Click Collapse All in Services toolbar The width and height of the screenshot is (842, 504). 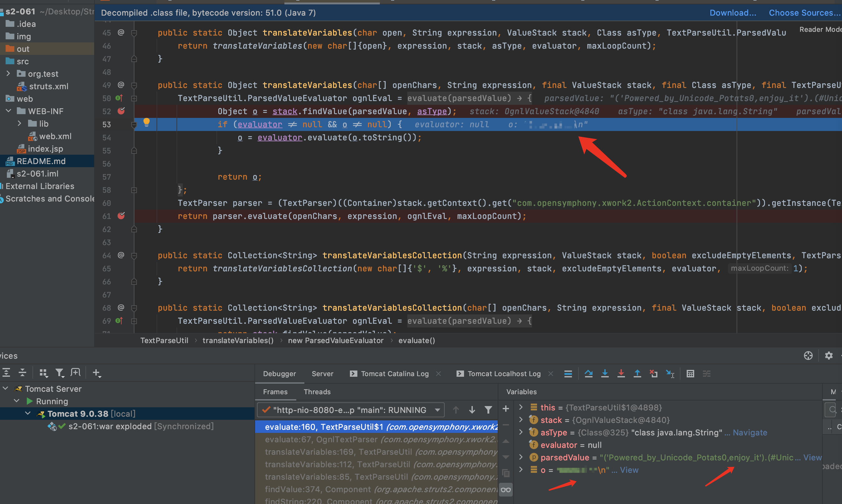pos(22,373)
